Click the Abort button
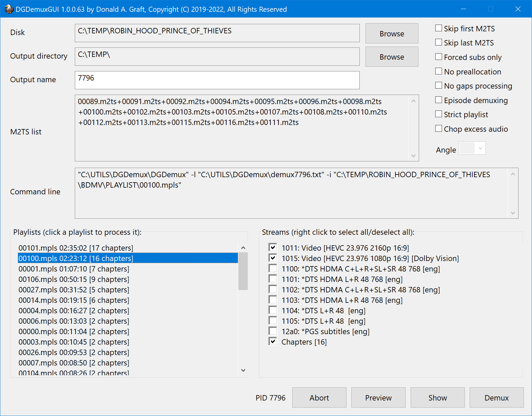This screenshot has width=532, height=416. [x=319, y=397]
